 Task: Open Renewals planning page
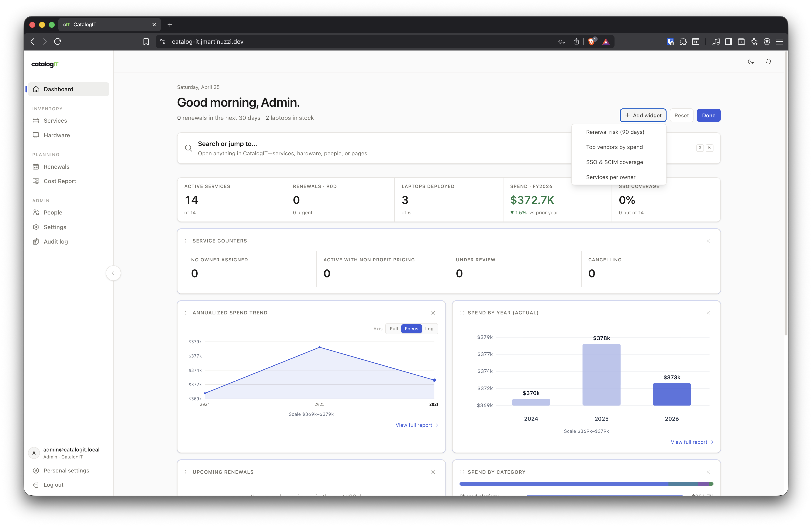click(x=68, y=167)
